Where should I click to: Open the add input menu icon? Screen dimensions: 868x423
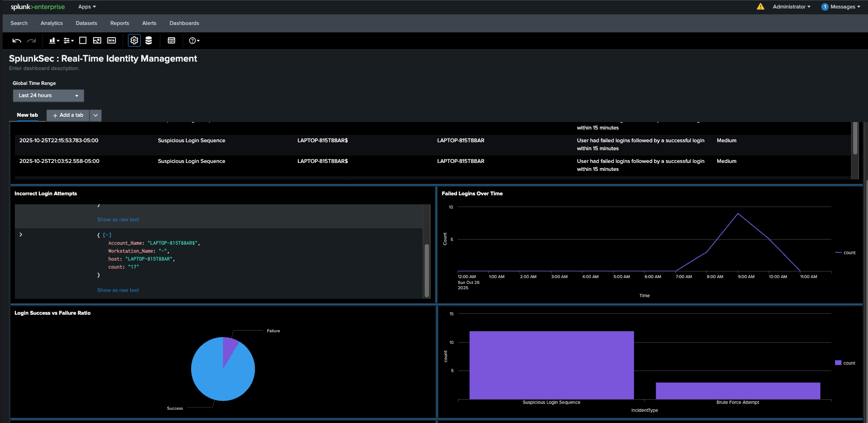click(68, 40)
